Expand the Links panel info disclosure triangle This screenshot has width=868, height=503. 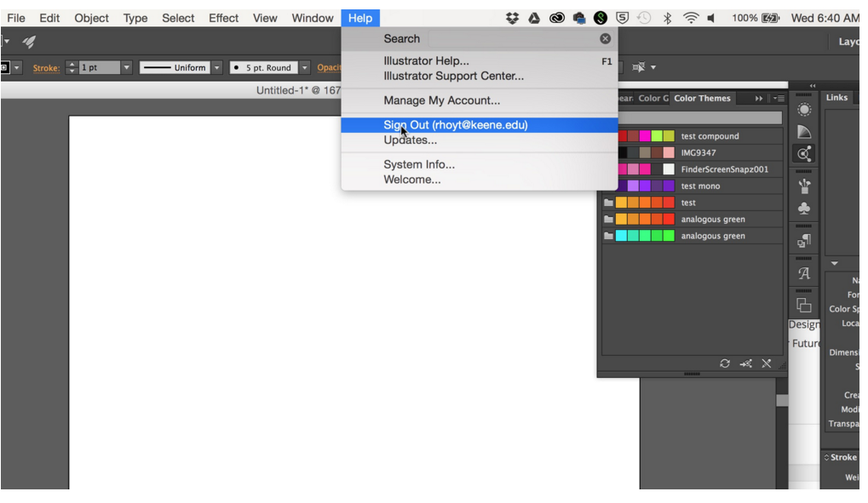(x=834, y=263)
